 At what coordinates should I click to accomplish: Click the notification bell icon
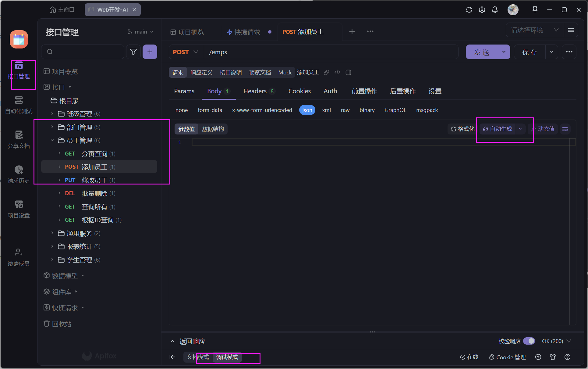tap(494, 10)
